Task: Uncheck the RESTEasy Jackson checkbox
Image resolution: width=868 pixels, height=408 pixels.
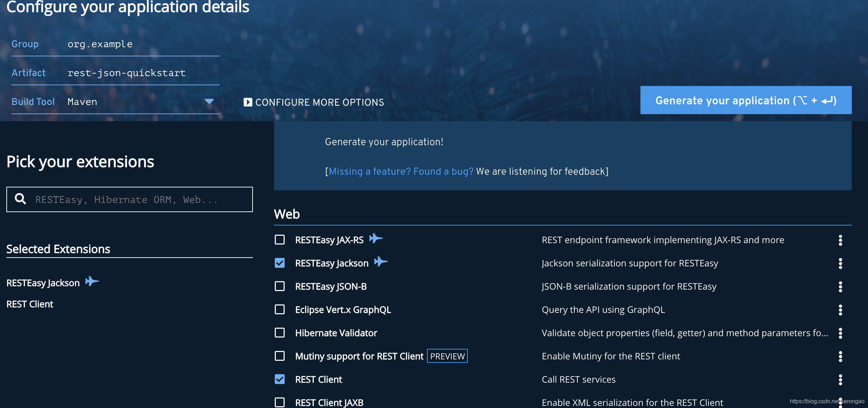Action: pyautogui.click(x=280, y=263)
